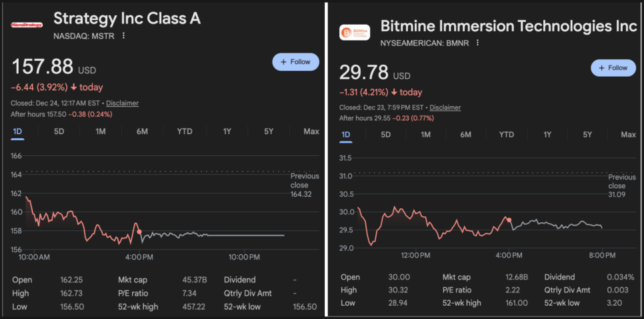The height and width of the screenshot is (319, 644).
Task: Show 5Y range on BMNR chart
Action: click(x=587, y=135)
